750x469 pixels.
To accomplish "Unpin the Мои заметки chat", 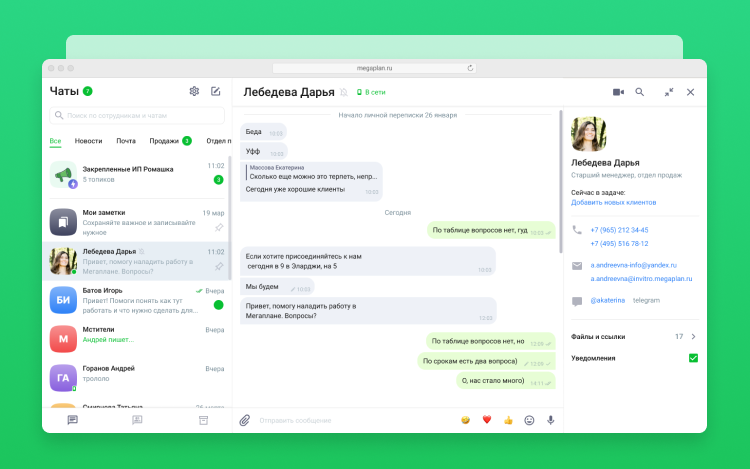I will click(x=219, y=227).
